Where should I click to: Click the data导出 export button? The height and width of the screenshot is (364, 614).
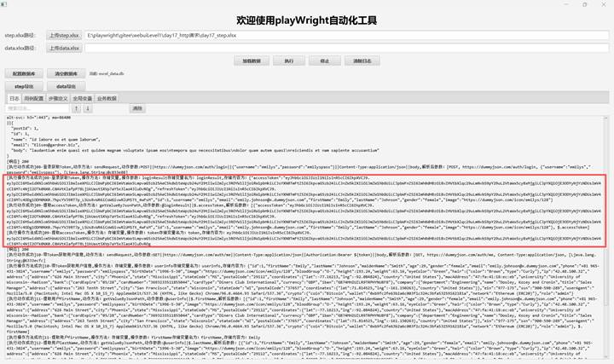click(66, 86)
